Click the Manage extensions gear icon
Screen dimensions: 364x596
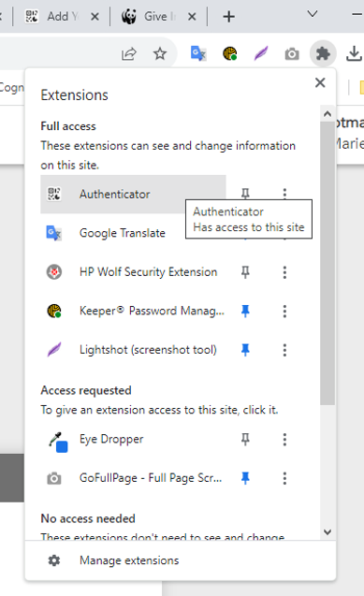tap(54, 560)
